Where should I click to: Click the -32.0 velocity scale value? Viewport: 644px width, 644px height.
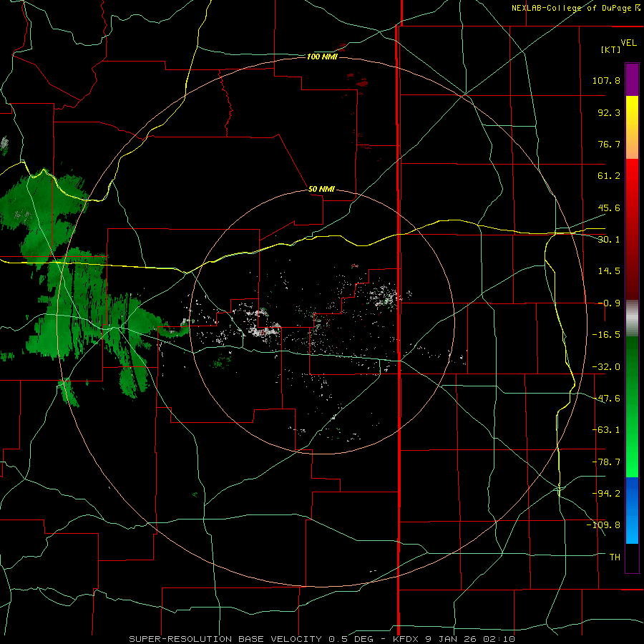pos(606,367)
